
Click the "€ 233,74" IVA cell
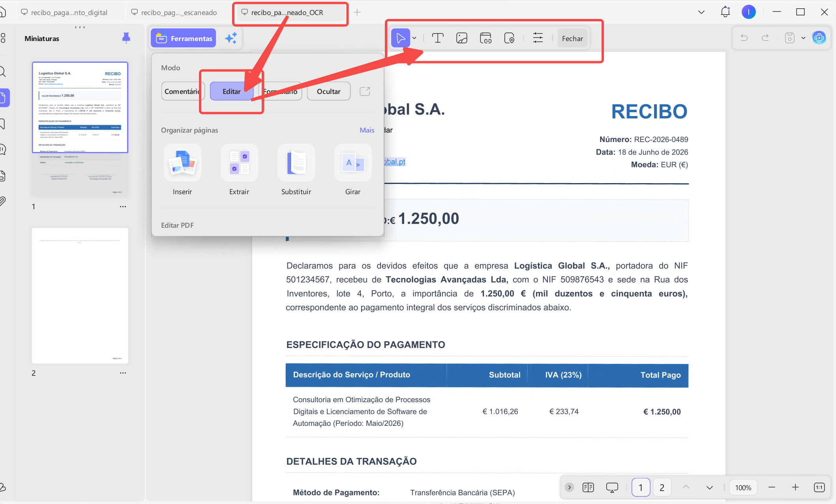tap(564, 411)
